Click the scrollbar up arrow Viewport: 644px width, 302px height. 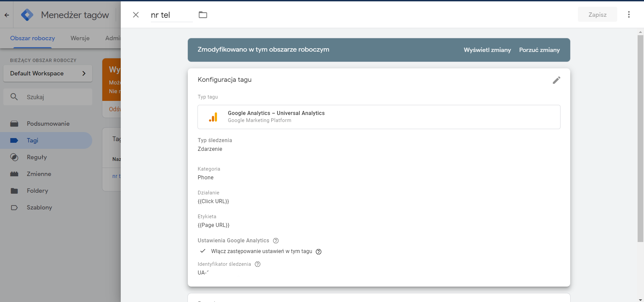point(640,32)
